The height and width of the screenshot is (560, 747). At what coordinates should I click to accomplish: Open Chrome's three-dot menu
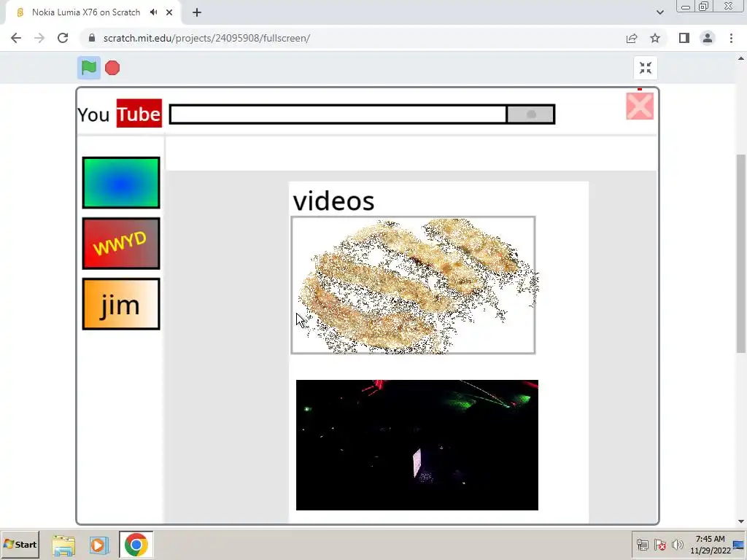(x=731, y=38)
